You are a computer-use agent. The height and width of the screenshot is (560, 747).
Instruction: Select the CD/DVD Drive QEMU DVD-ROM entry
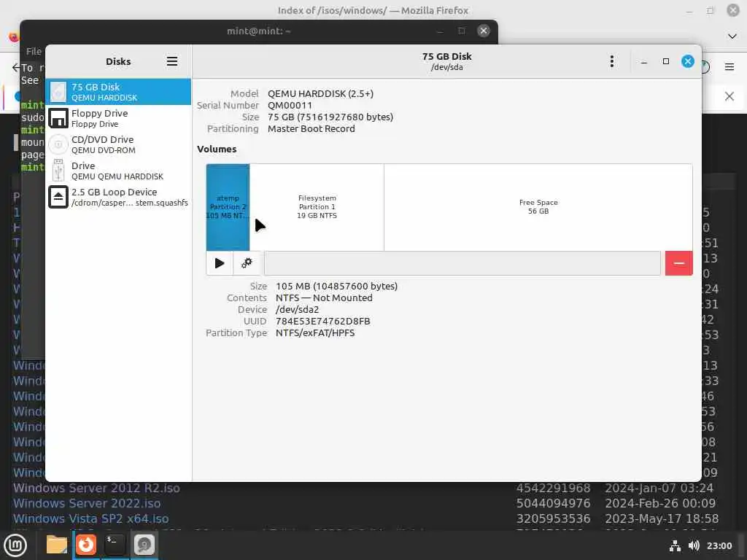pos(118,144)
